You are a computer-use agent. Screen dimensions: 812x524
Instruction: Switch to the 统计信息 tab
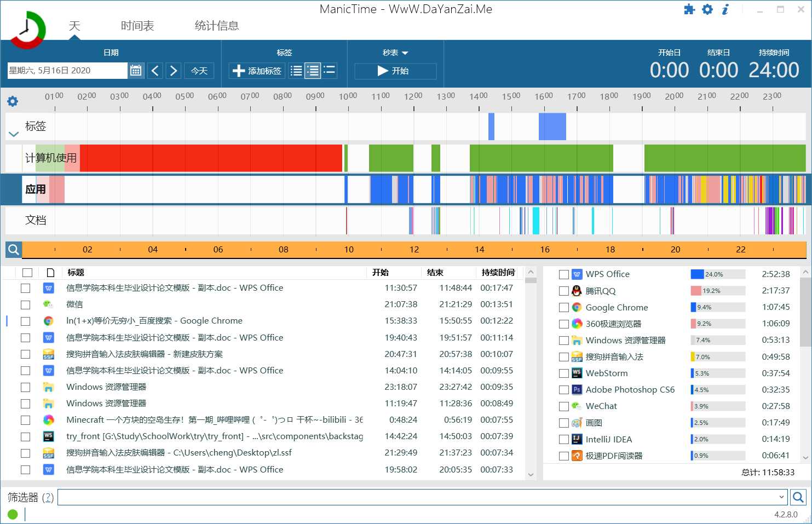click(x=217, y=26)
